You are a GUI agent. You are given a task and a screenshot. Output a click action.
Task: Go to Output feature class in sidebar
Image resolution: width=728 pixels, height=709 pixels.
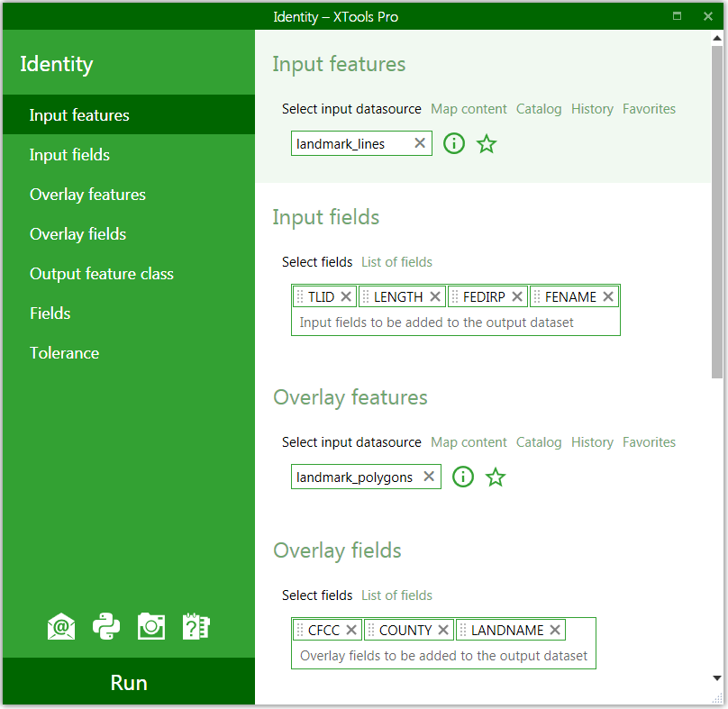(129, 274)
